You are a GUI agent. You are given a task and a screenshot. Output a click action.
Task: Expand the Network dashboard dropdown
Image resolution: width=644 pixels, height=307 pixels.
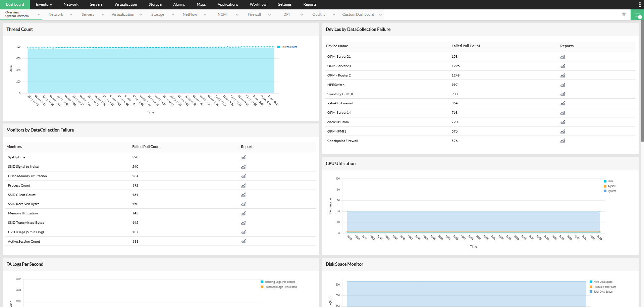click(x=70, y=14)
